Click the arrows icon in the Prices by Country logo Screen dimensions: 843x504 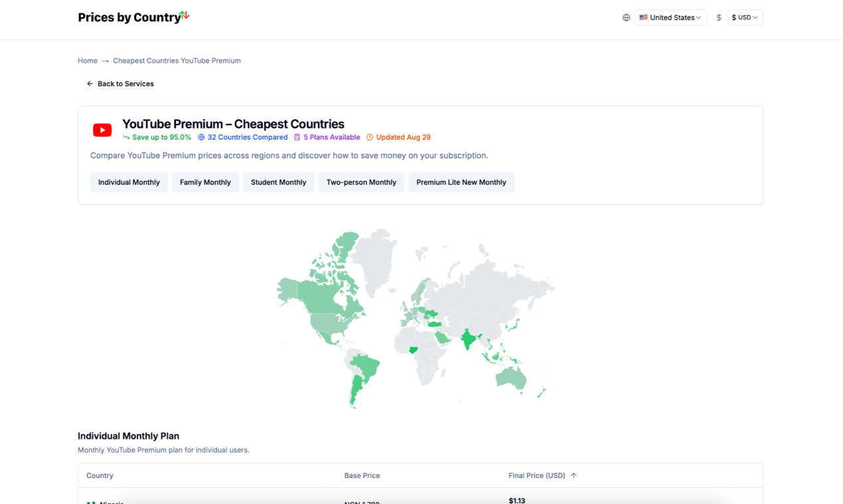coord(185,15)
